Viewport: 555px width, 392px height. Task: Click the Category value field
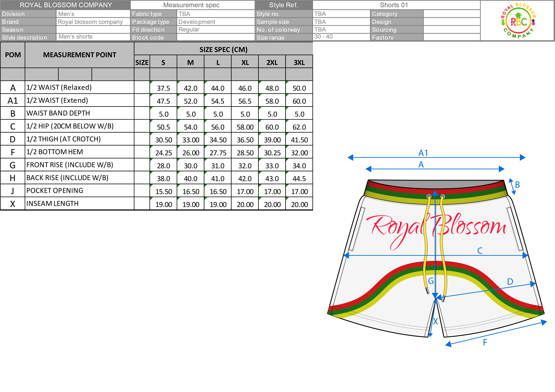click(452, 14)
